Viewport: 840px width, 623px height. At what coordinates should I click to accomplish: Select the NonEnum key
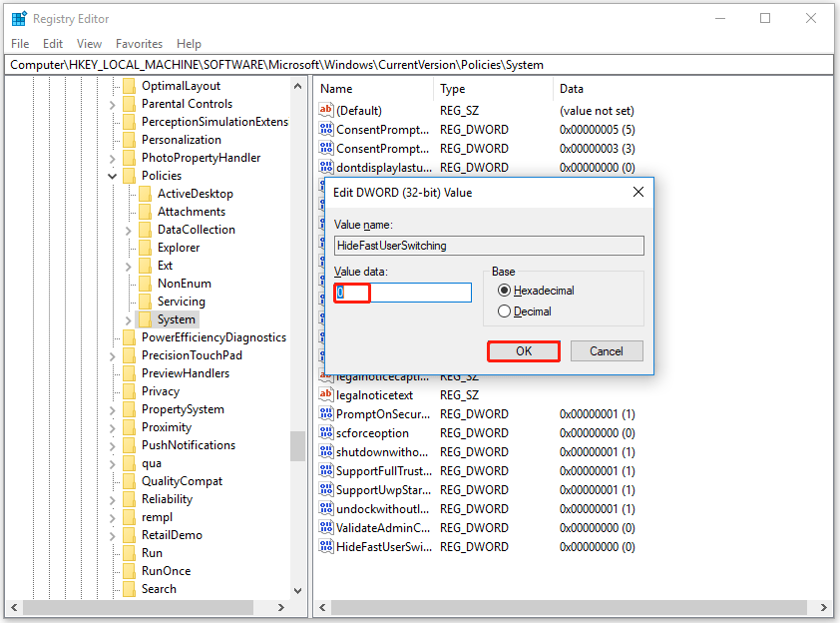(184, 284)
